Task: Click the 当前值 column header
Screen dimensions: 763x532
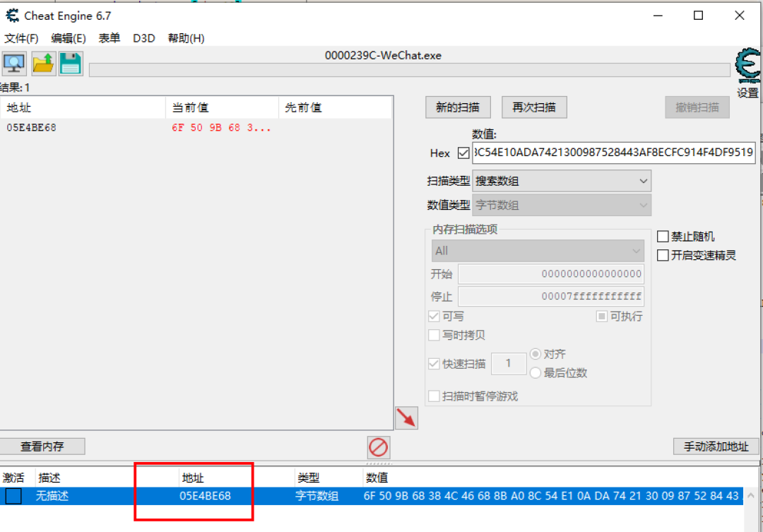Action: coord(223,107)
